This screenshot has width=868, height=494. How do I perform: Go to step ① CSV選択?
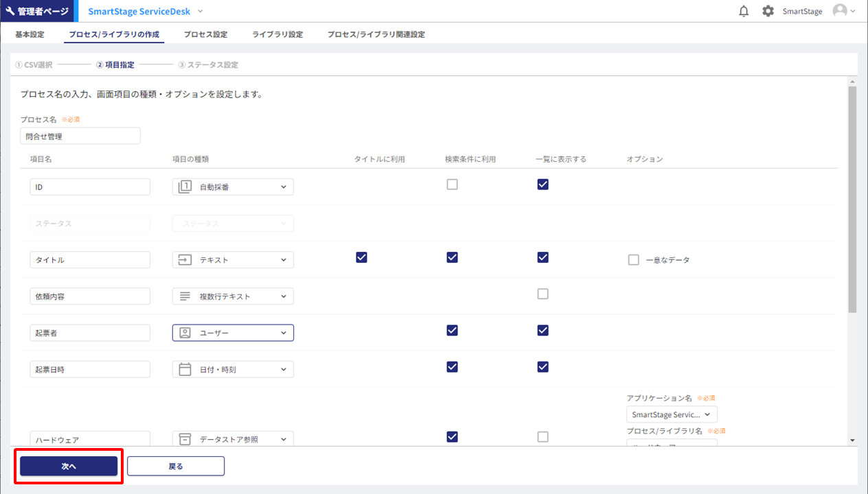(34, 64)
